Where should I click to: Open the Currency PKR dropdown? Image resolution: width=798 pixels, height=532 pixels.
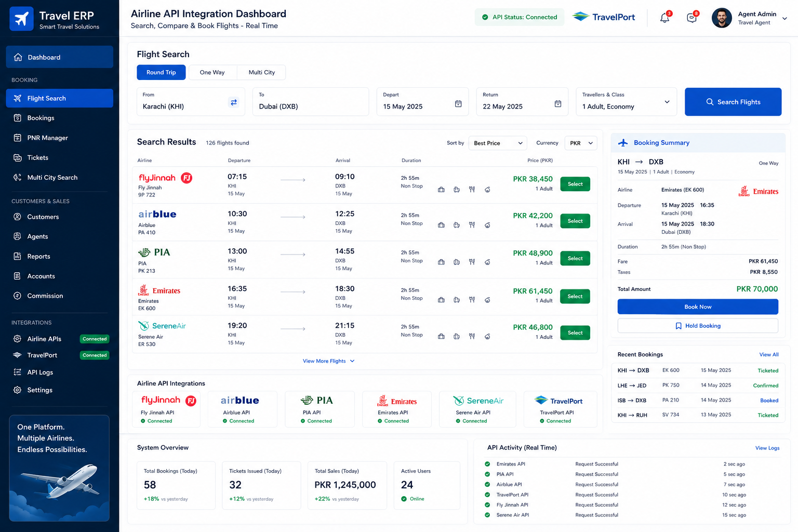point(581,143)
